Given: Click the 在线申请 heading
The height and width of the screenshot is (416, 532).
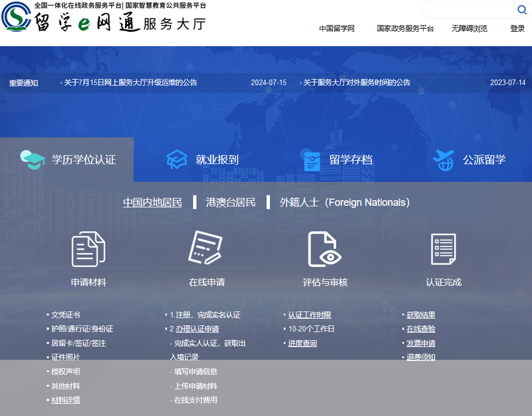Looking at the screenshot, I should (x=207, y=282).
